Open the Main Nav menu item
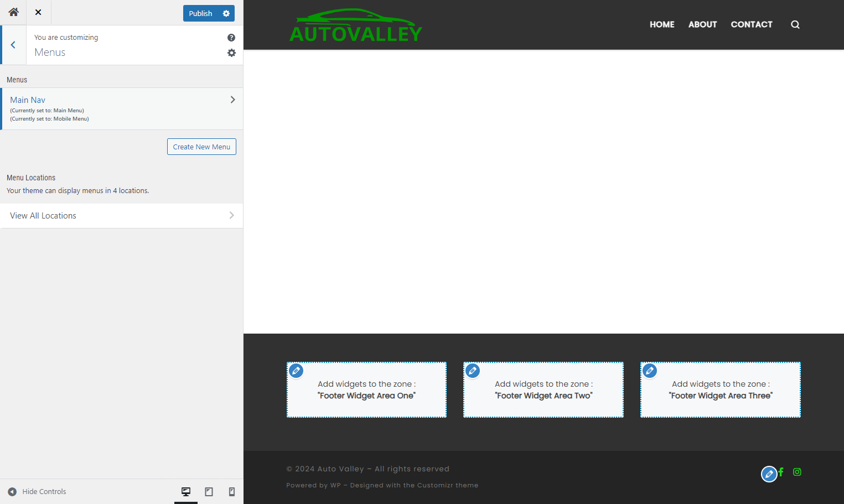The width and height of the screenshot is (844, 504). (x=122, y=109)
